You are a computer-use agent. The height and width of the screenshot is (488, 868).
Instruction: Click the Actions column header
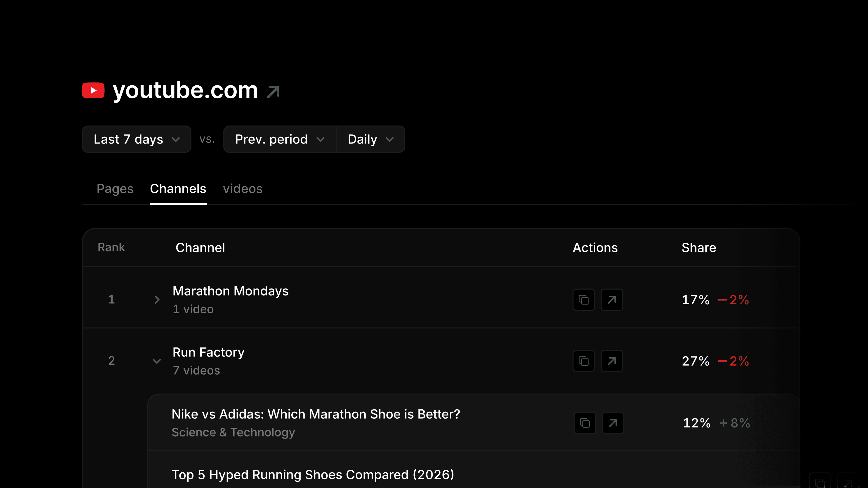coord(595,248)
